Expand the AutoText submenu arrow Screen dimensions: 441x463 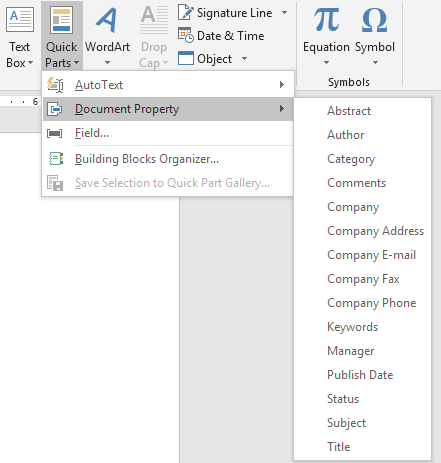[282, 85]
